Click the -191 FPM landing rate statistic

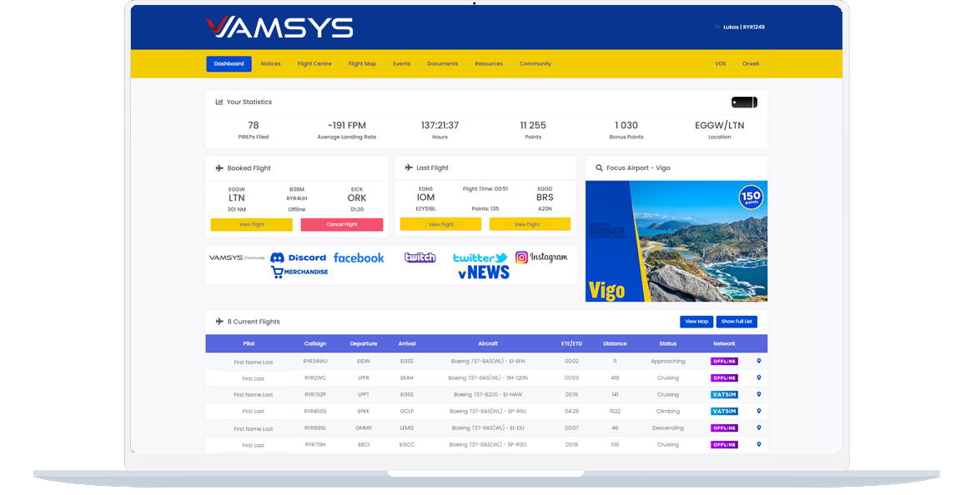coord(347,130)
